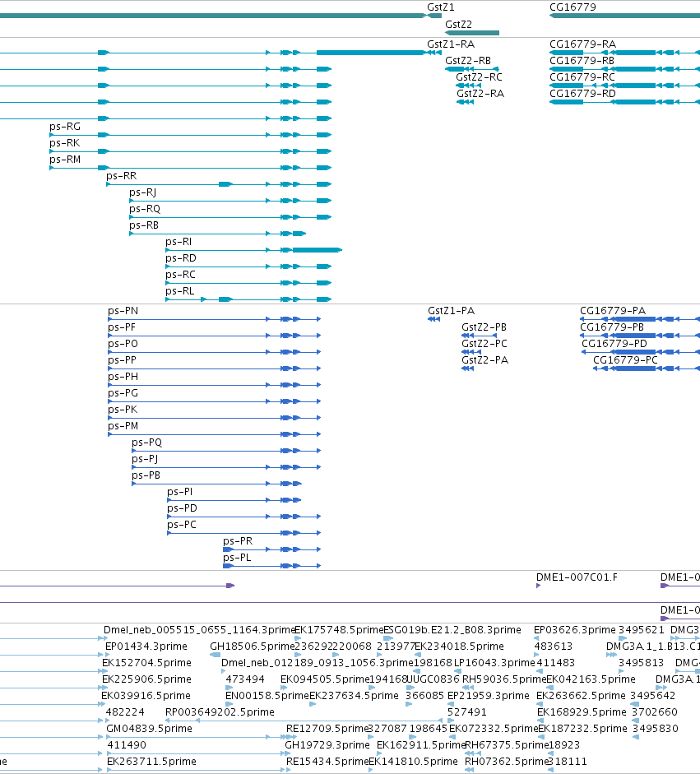Screen dimensions: 700x774
Task: Click CG16779-RA transcript label
Action: [x=582, y=44]
